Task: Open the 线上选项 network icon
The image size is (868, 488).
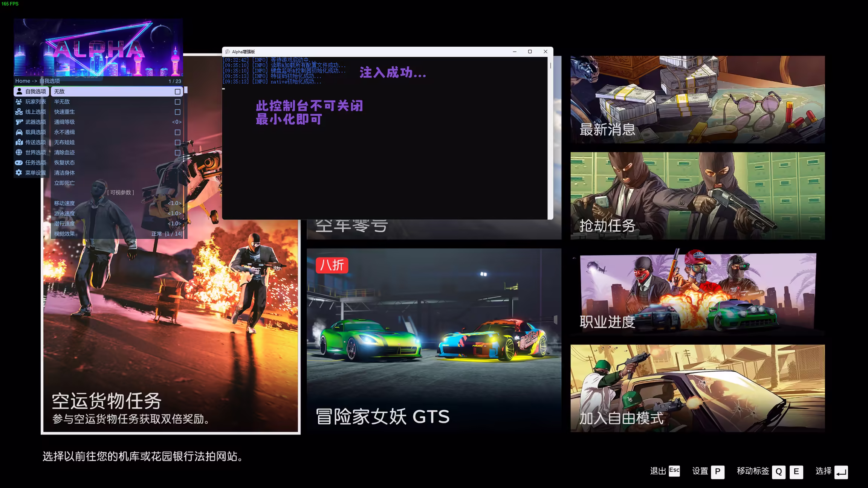Action: (x=19, y=112)
